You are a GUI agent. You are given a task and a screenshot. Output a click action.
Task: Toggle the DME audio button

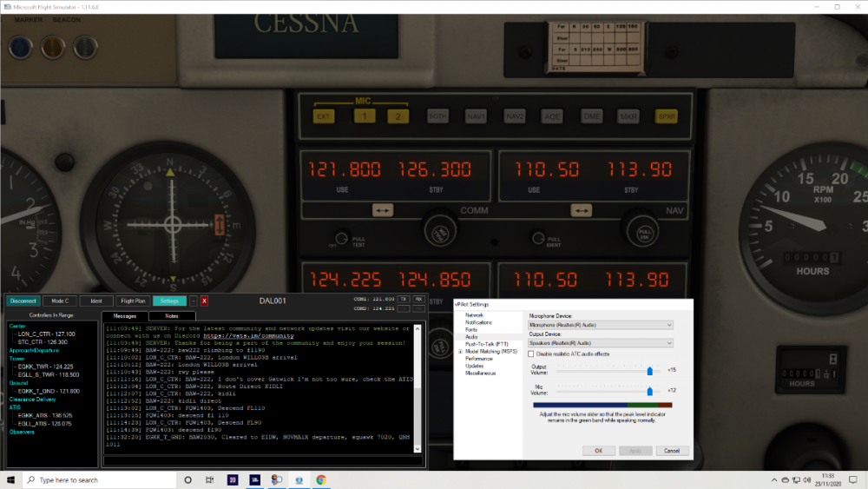[x=591, y=116]
